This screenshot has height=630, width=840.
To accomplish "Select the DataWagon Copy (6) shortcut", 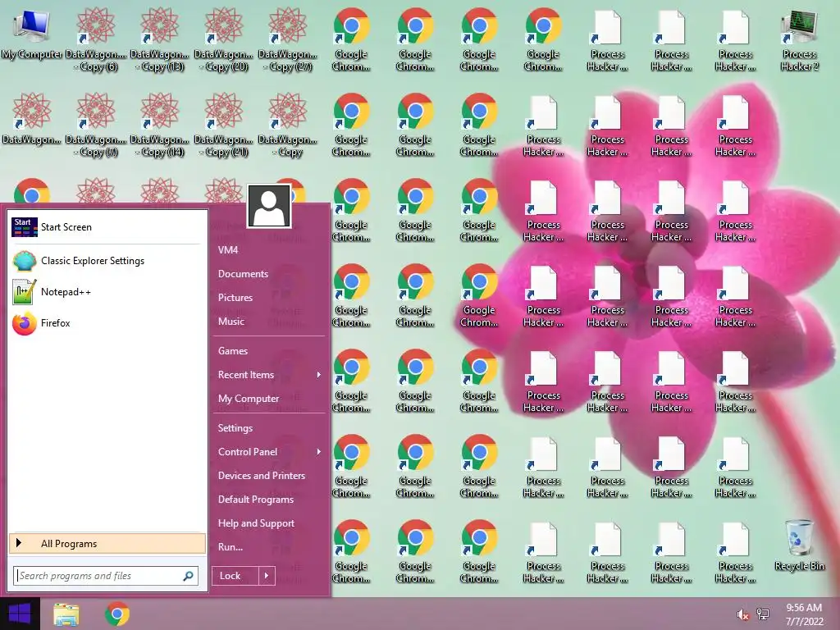I will pos(96,40).
